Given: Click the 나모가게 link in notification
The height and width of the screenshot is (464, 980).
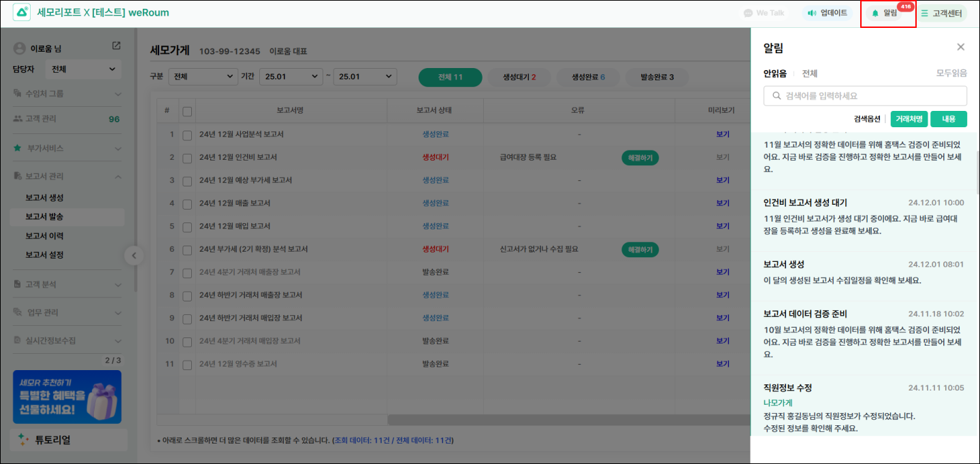Looking at the screenshot, I should coord(778,403).
